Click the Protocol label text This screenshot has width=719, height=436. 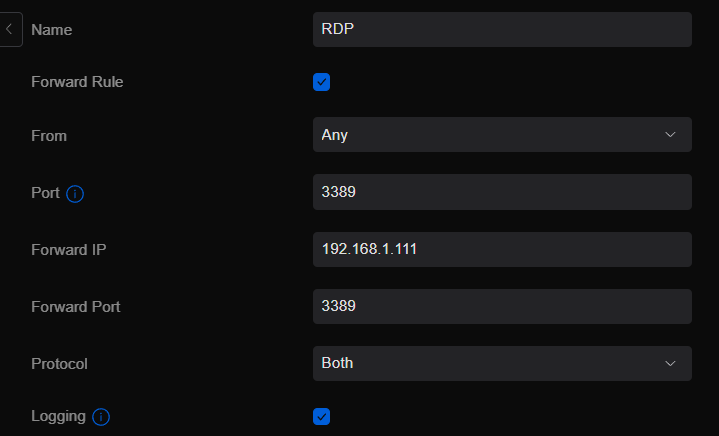coord(59,364)
